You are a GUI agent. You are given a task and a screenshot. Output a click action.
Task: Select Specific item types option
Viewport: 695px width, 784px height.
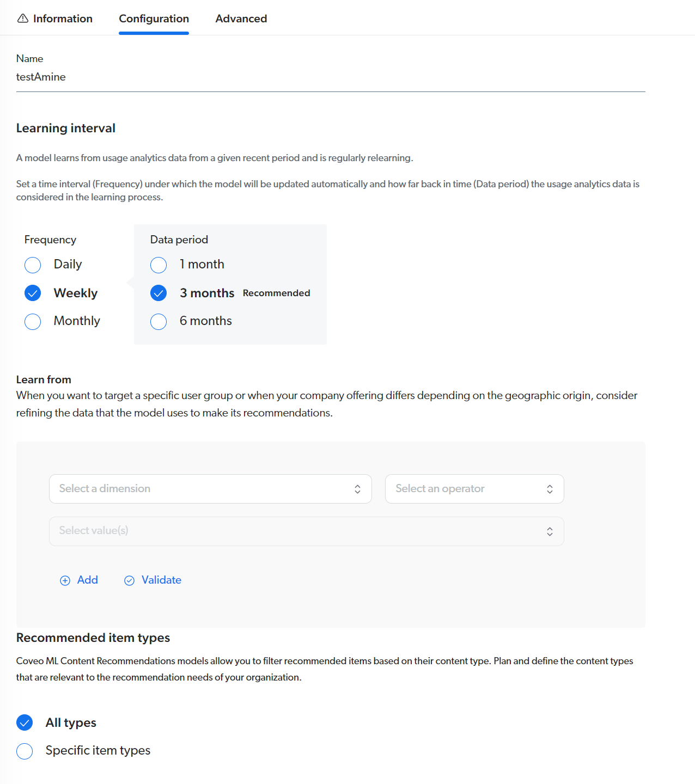[25, 751]
